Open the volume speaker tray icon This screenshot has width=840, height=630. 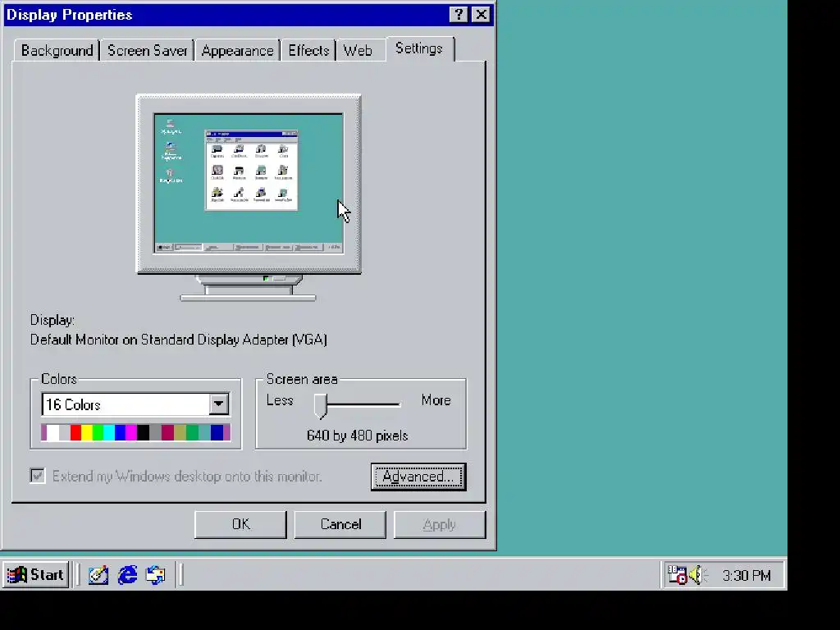coord(698,575)
